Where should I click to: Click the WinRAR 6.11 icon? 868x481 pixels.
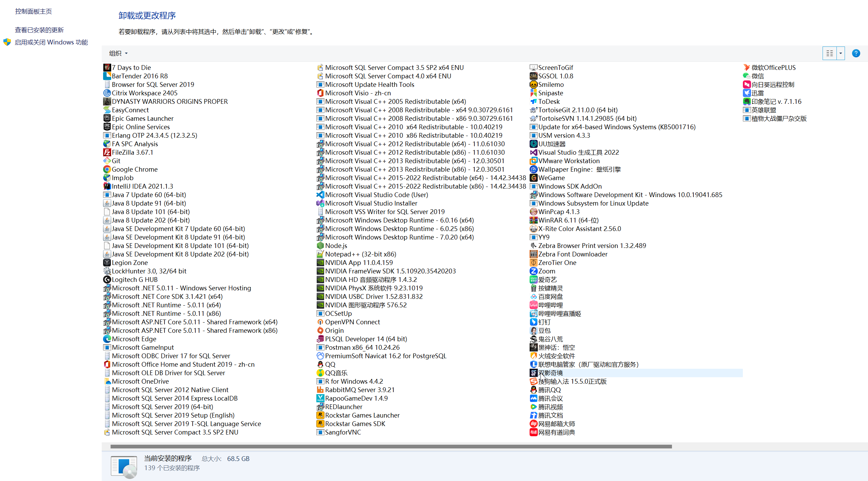click(x=534, y=220)
